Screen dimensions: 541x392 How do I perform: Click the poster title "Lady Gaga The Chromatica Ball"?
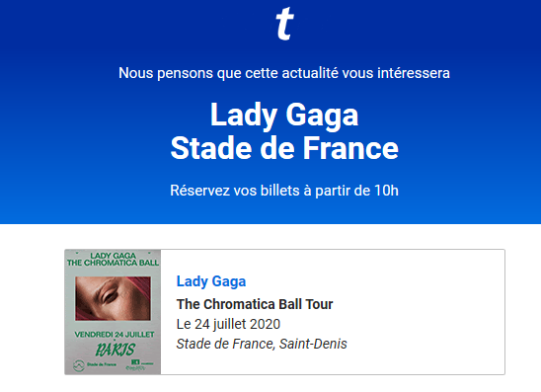click(113, 259)
